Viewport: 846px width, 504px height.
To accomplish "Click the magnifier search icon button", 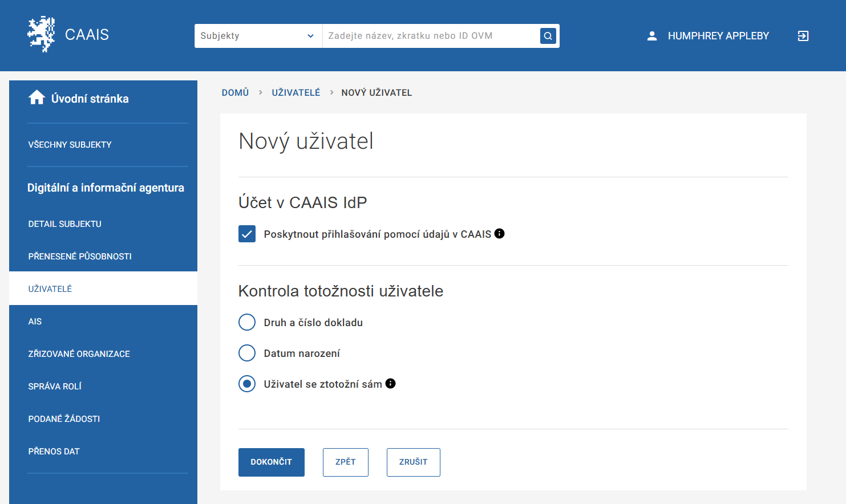I will coord(548,36).
